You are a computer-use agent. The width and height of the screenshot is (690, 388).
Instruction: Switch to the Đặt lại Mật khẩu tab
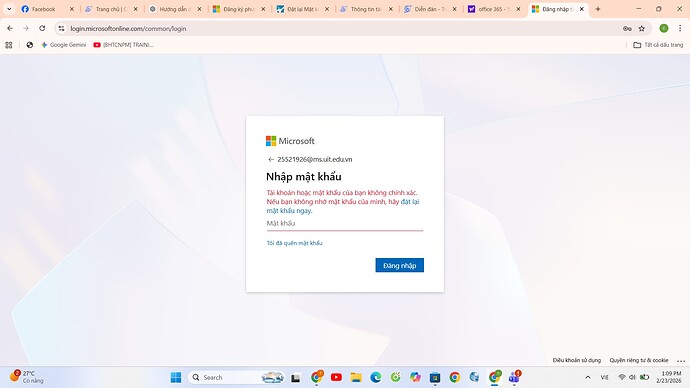click(303, 9)
